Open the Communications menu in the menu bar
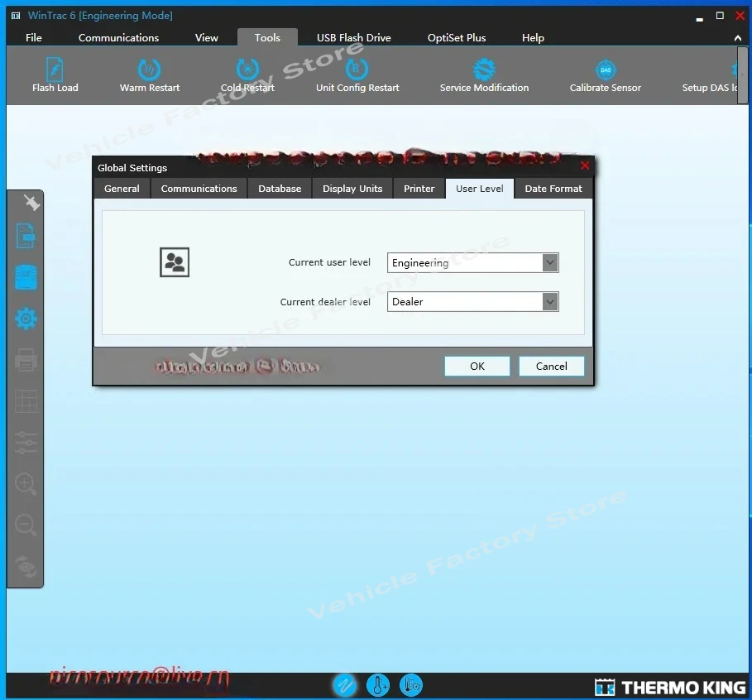 click(118, 37)
